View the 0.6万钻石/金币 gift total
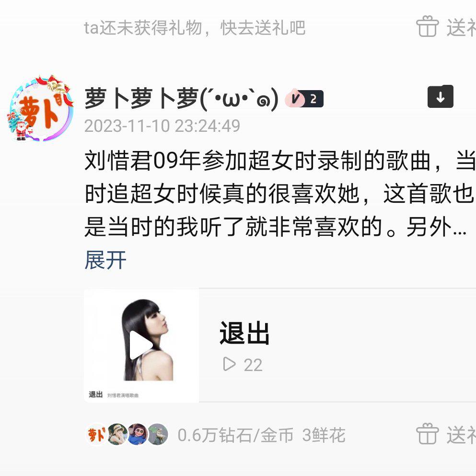This screenshot has width=476, height=476. coord(235,435)
